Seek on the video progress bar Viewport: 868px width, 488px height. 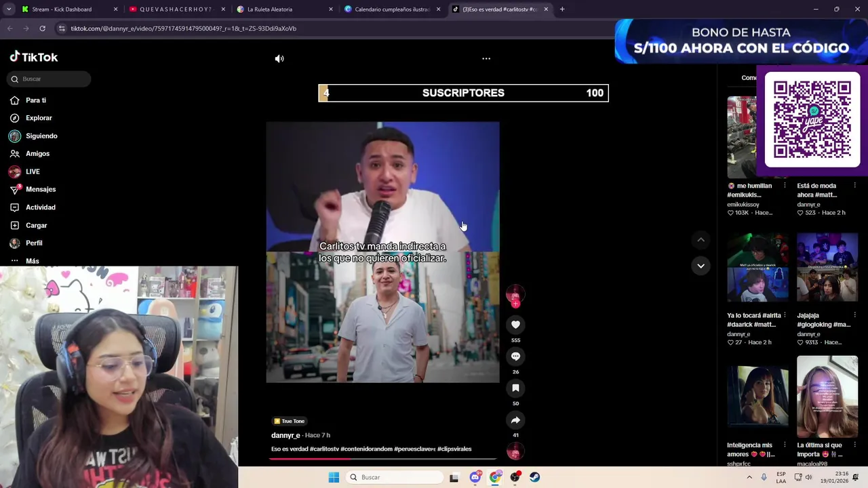[383, 459]
